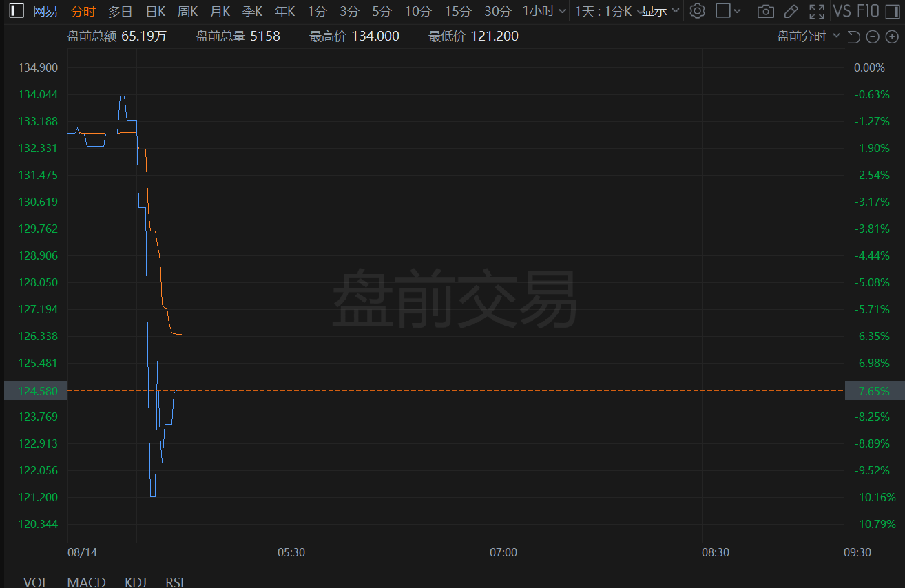Activate the pencil drawing tool
Screen dimensions: 905x588
pyautogui.click(x=791, y=11)
